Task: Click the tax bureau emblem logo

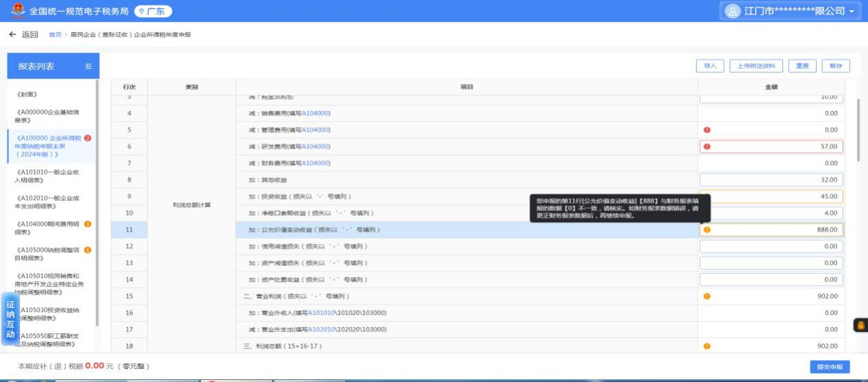Action: (x=17, y=11)
